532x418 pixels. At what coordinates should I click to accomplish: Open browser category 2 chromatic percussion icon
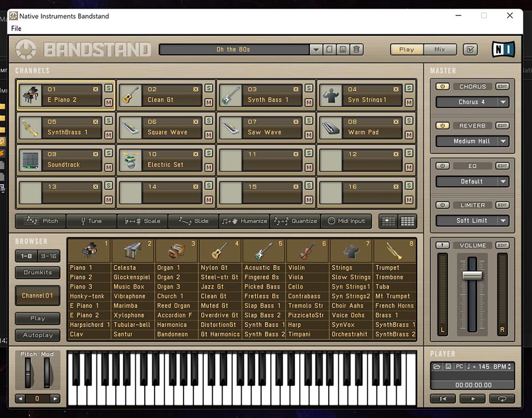[x=132, y=251]
